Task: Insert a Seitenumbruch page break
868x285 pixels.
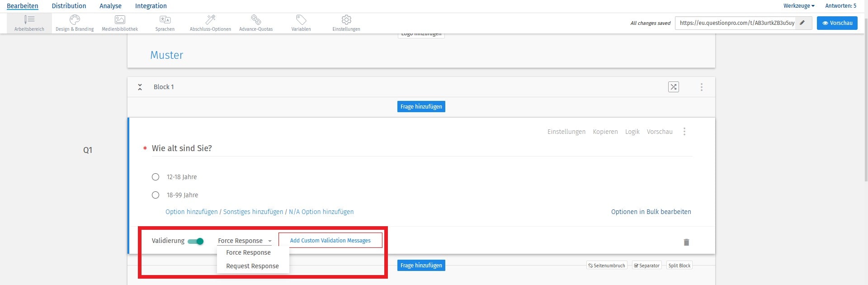Action: (607, 266)
